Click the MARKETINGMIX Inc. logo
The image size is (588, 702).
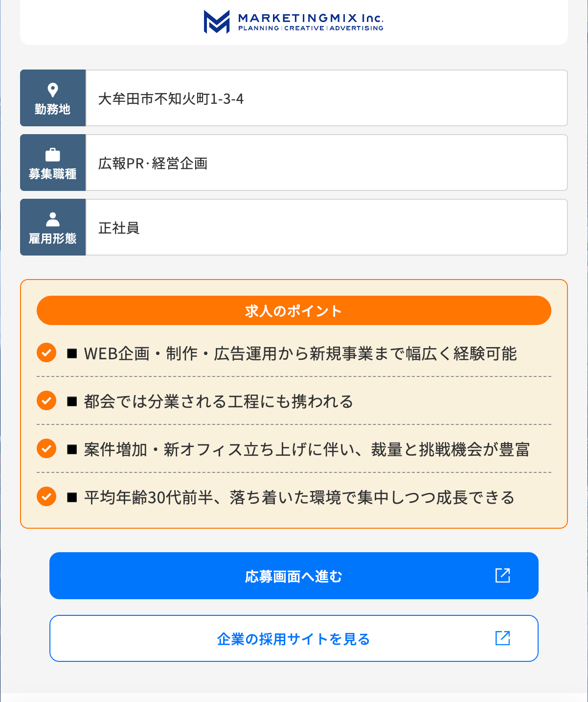pos(294,22)
